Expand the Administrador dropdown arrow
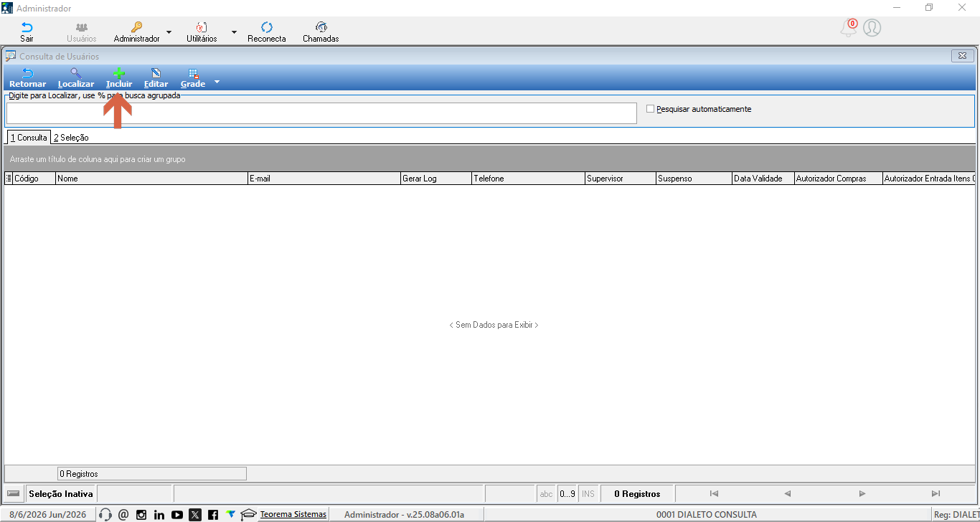 (169, 32)
